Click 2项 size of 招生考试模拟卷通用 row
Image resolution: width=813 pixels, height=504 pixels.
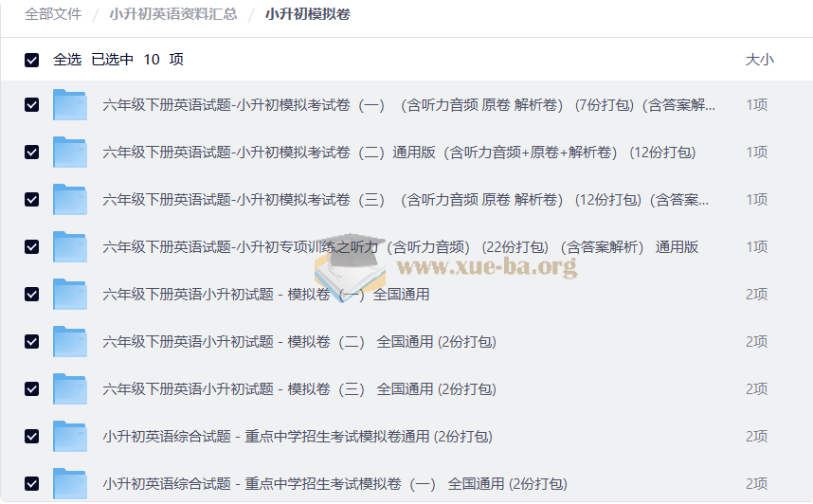point(756,436)
